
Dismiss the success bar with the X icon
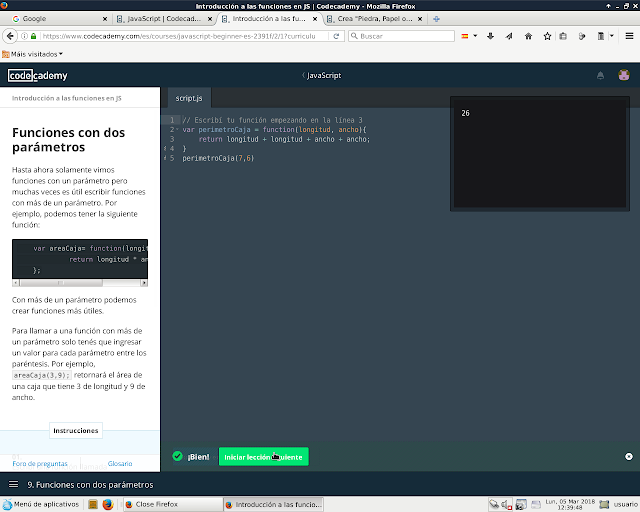coord(629,456)
